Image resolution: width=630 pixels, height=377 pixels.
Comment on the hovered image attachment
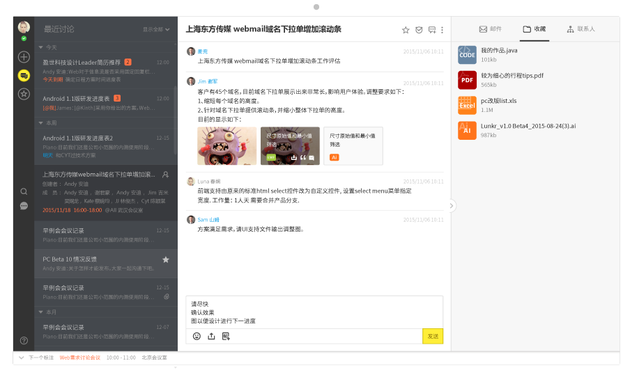tap(311, 158)
